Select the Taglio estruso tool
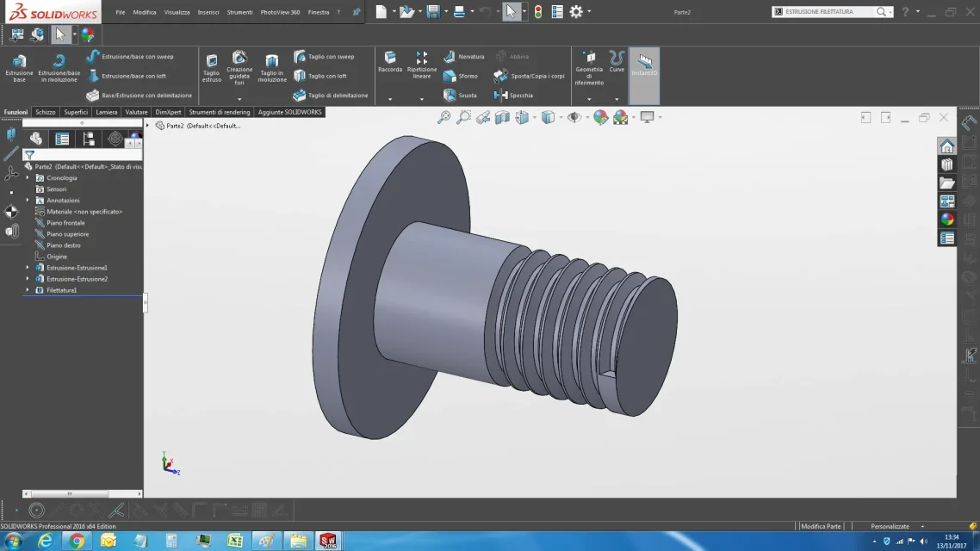 [x=211, y=67]
